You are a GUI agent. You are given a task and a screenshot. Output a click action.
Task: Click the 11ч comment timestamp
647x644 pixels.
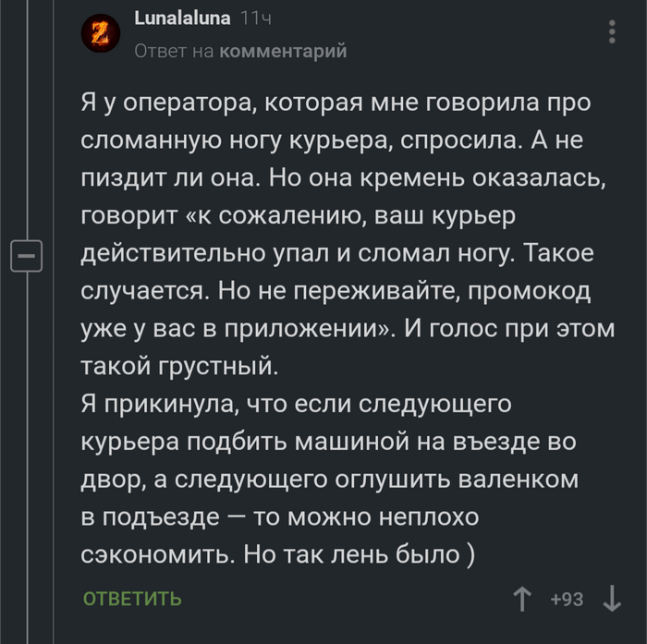(x=255, y=18)
